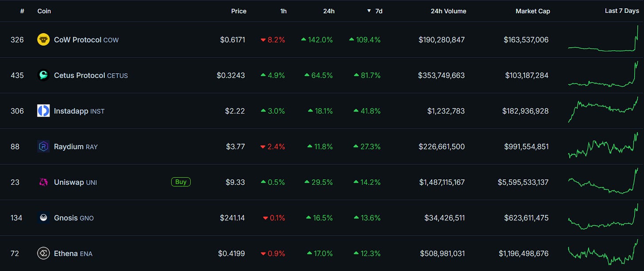Open Cetus Protocol 7-day sparkline chart
Image resolution: width=644 pixels, height=271 pixels.
tap(603, 74)
